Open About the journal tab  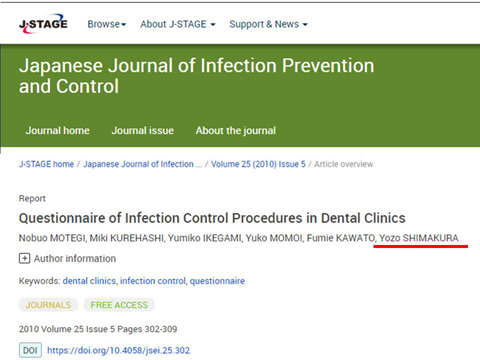[x=236, y=130]
